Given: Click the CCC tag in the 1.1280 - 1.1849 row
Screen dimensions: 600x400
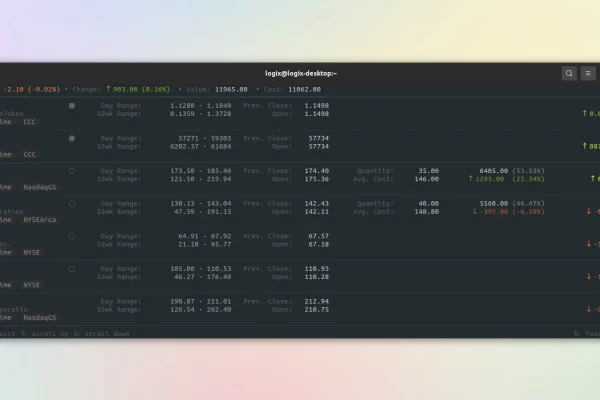Looking at the screenshot, I should click(29, 122).
